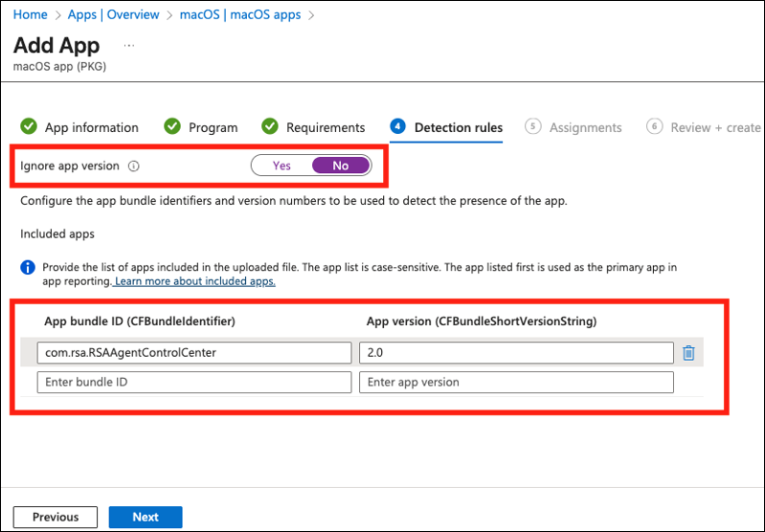765x532 pixels.
Task: Set Ignore app version to Yes
Action: [281, 166]
